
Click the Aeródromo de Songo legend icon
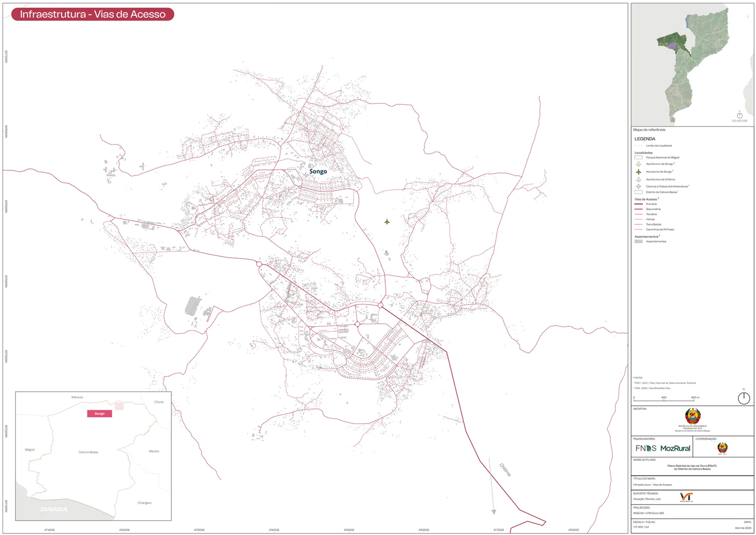point(639,164)
